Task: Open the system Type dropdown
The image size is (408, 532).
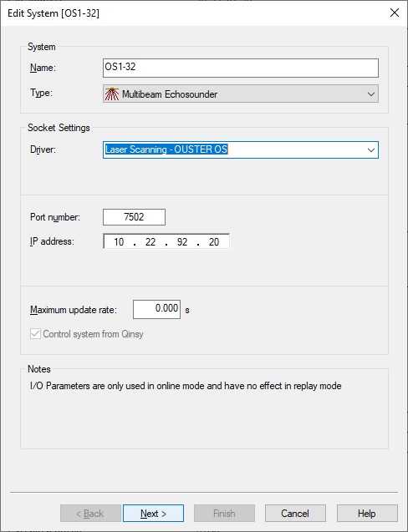Action: click(241, 94)
